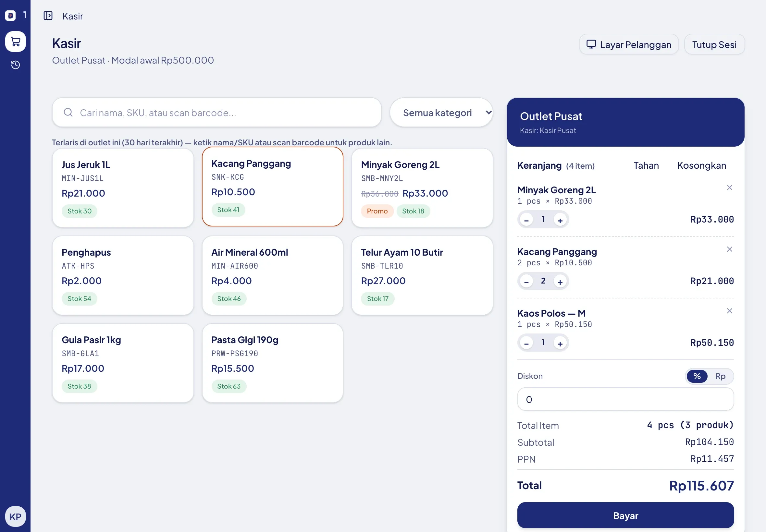
Task: Remove Kaos Polos — M from cart
Action: [x=729, y=311]
